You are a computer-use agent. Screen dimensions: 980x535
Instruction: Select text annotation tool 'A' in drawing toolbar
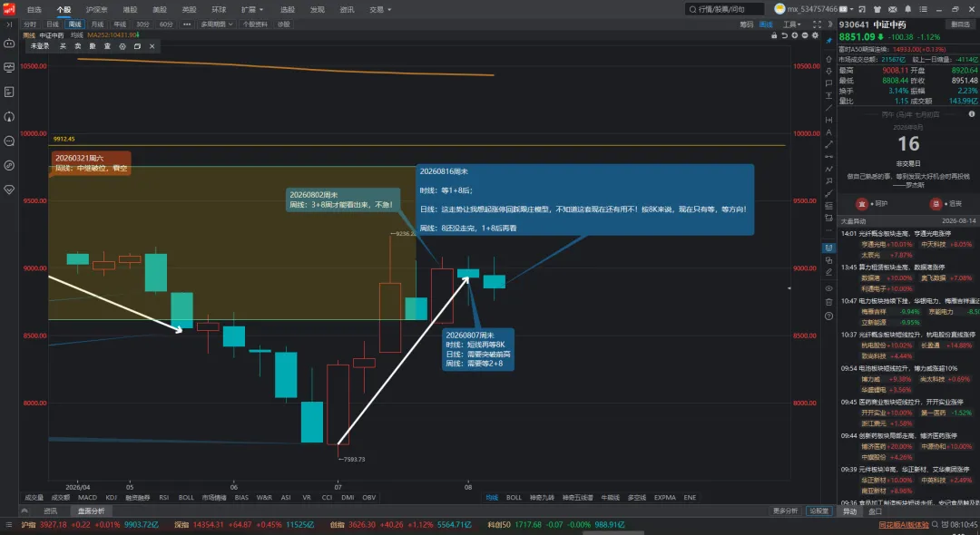(x=828, y=132)
